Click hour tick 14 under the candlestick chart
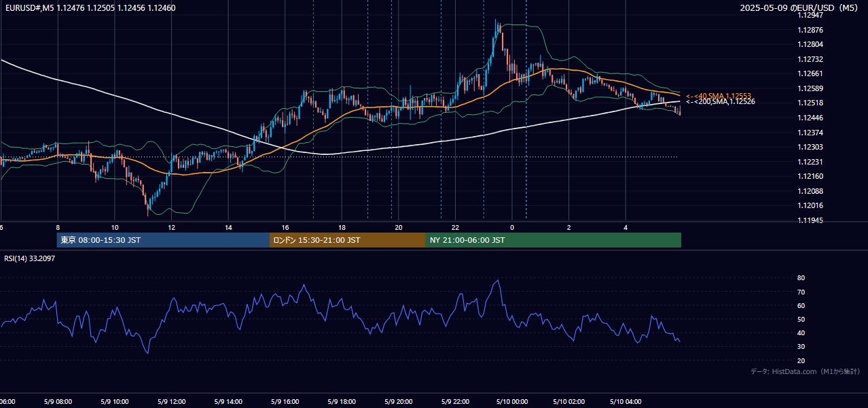 point(228,228)
